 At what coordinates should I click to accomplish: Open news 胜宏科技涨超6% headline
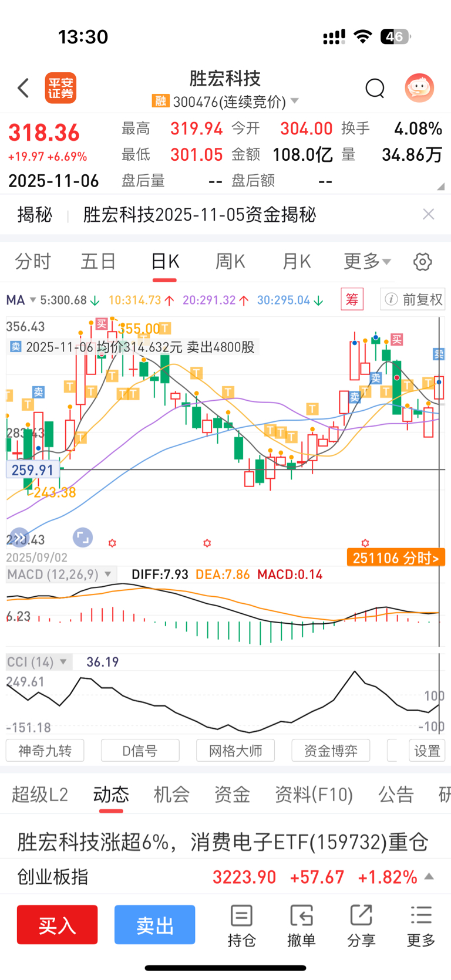223,842
